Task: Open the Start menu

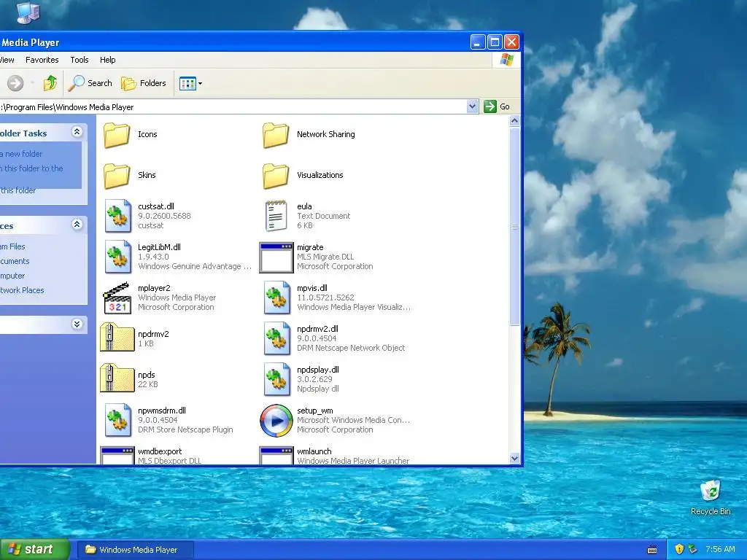Action: [35, 550]
